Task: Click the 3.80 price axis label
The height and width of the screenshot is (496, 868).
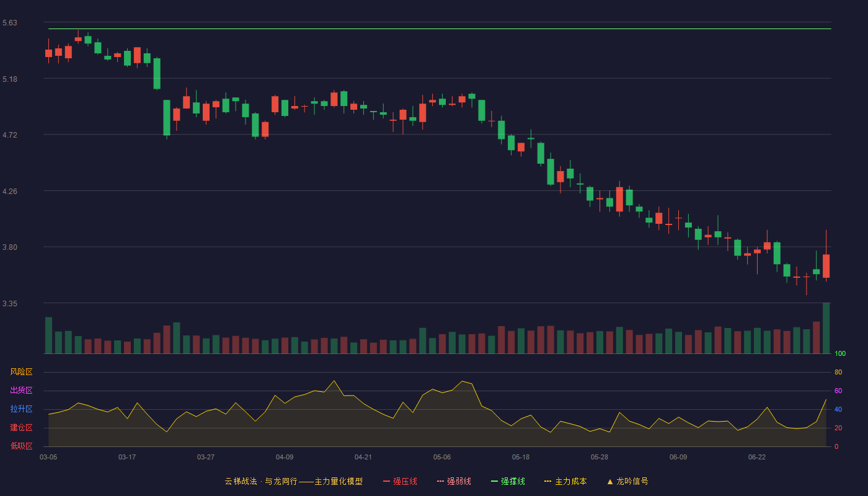Action: tap(10, 247)
